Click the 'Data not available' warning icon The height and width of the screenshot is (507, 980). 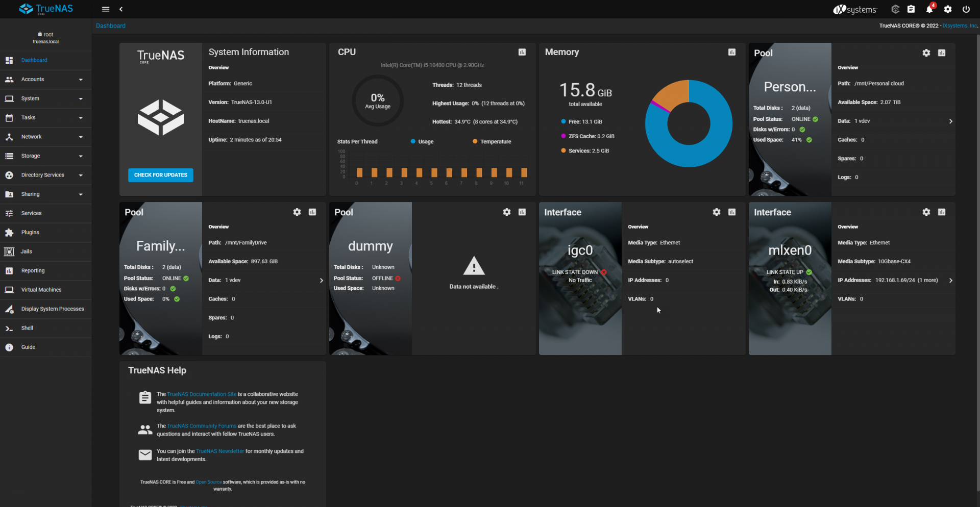[x=474, y=266]
